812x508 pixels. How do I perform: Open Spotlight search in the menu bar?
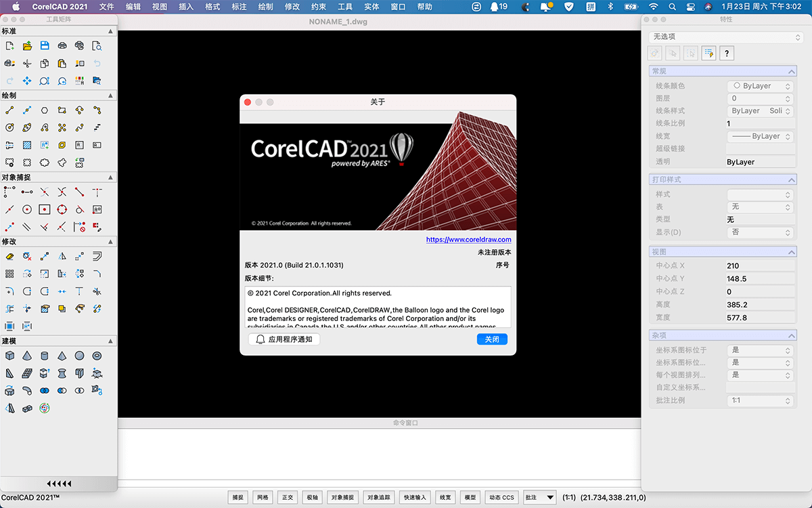[x=671, y=7]
